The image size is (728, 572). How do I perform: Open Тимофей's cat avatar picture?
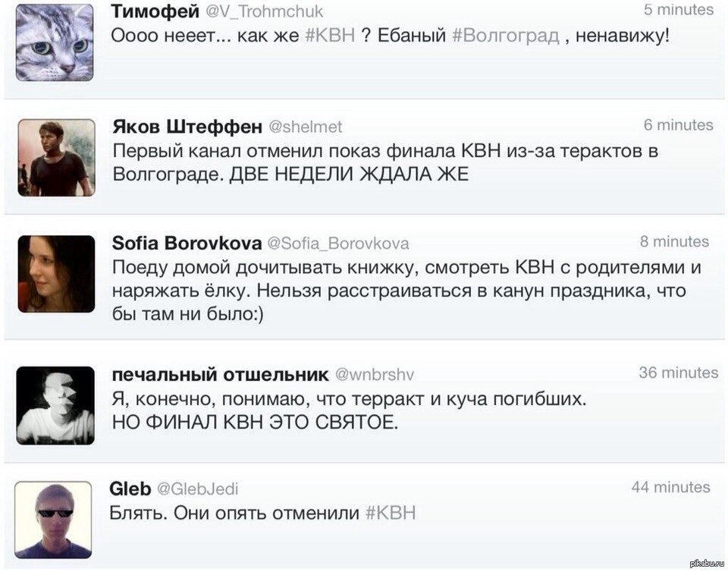55,42
